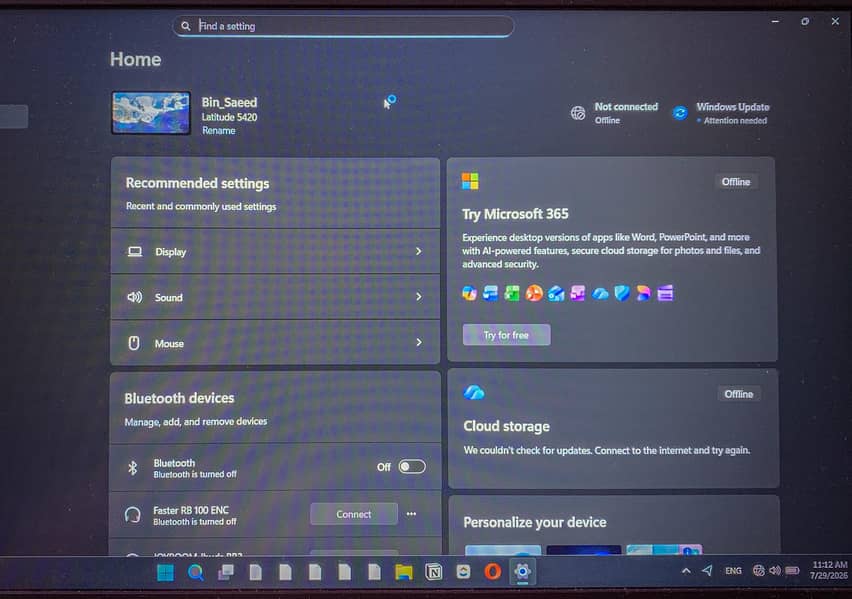Image resolution: width=852 pixels, height=599 pixels.
Task: Click the Mouse icon in Recommended settings
Action: point(134,343)
